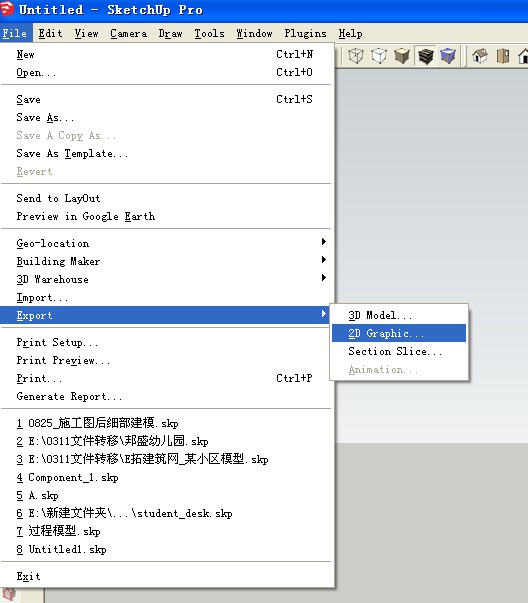Viewport: 528px width, 603px height.
Task: Select the Wireframe face style icon
Action: click(x=356, y=56)
